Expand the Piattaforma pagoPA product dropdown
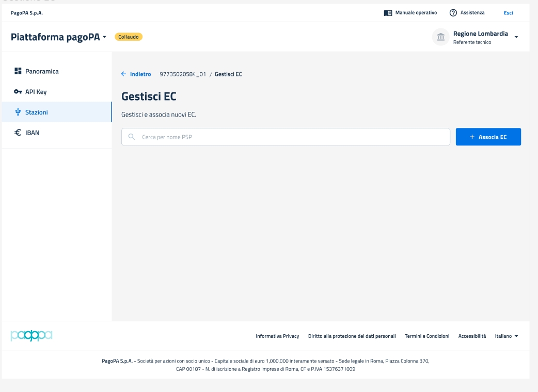 point(104,37)
